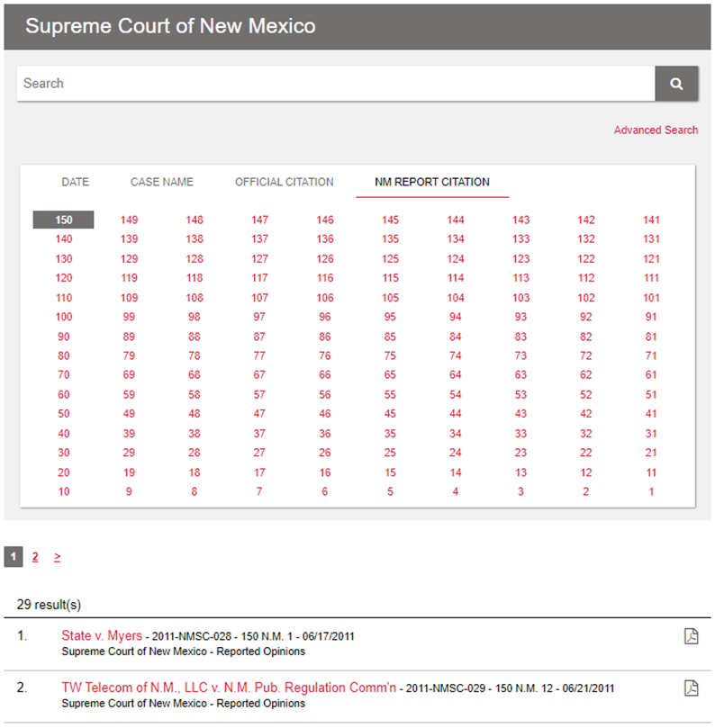The width and height of the screenshot is (715, 728).
Task: Select the NM Report Citation tab
Action: 432,182
